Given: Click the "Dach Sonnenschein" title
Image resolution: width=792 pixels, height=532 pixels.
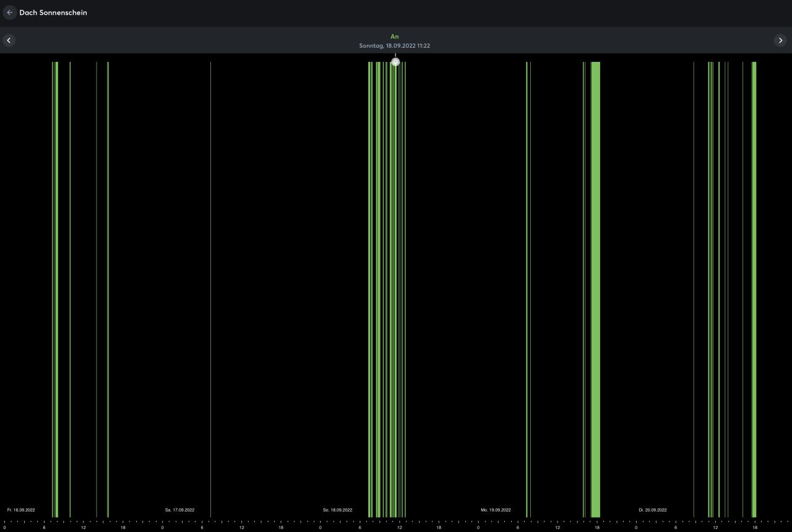Looking at the screenshot, I should point(53,12).
